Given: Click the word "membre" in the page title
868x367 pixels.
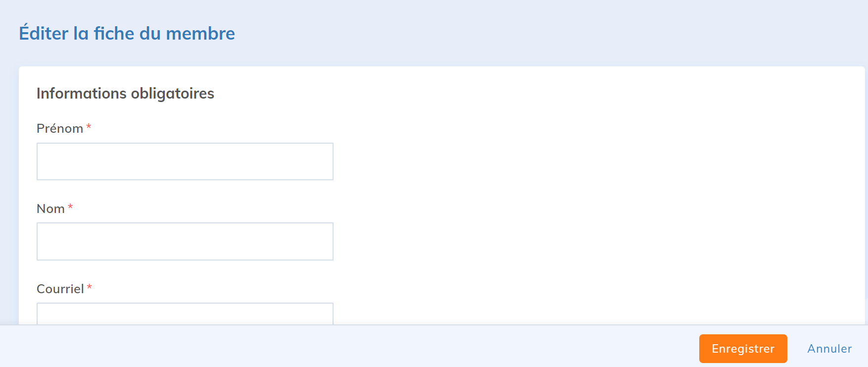Looking at the screenshot, I should [200, 34].
